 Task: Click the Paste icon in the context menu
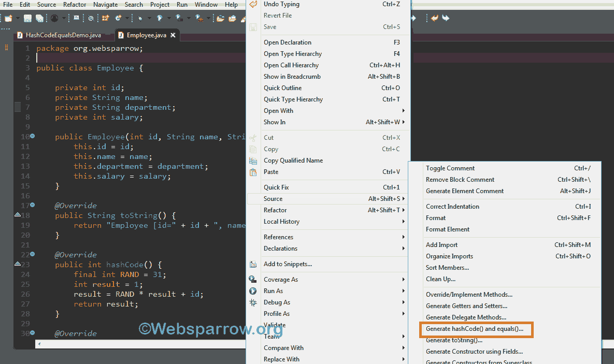[253, 171]
